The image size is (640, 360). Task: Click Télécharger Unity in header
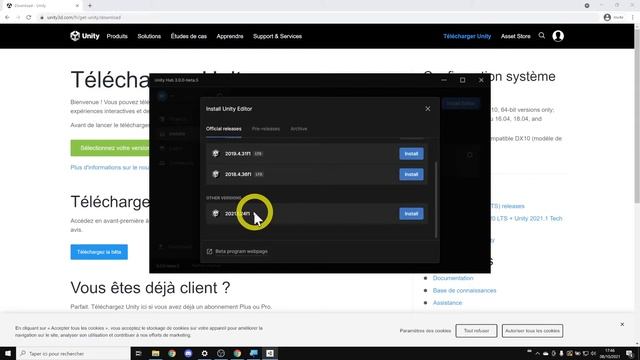click(467, 36)
